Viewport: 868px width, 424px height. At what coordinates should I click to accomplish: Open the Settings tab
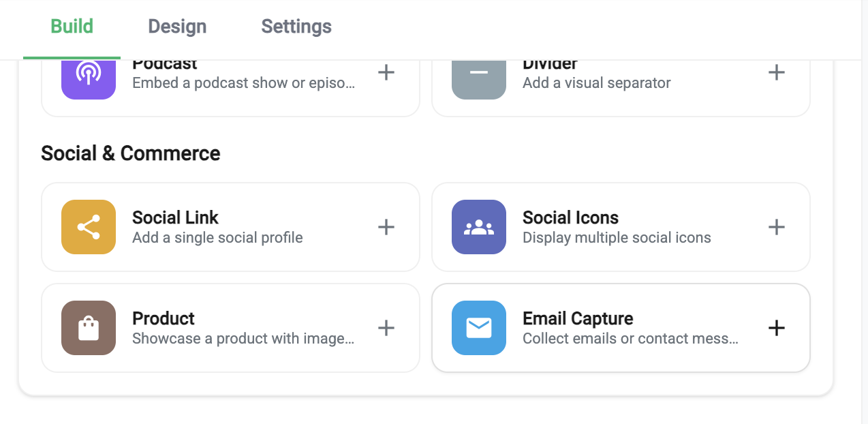point(296,27)
